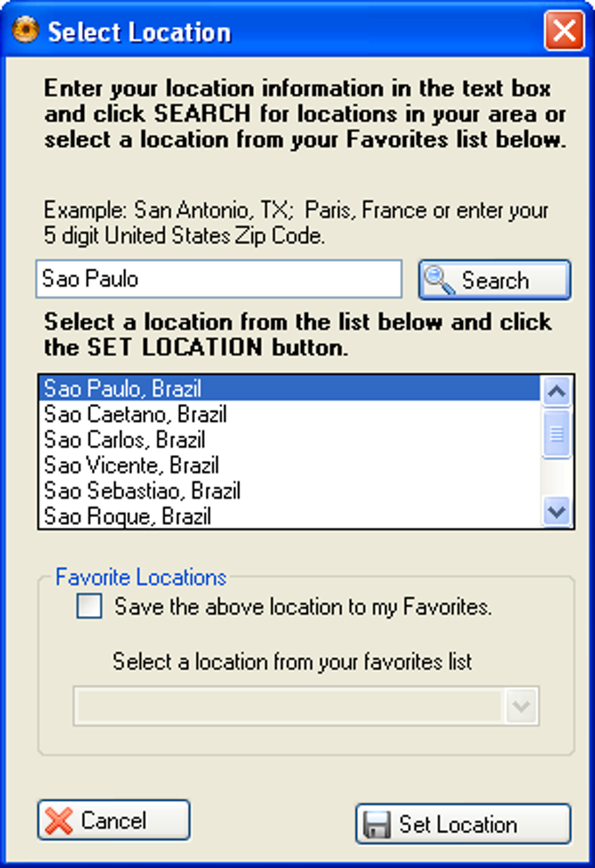
Task: Click the floppy disk icon on Set Location
Action: [x=377, y=825]
